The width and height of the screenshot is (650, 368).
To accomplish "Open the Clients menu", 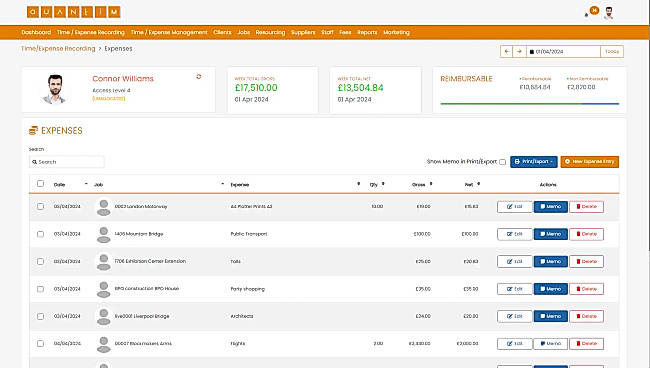I will 222,32.
